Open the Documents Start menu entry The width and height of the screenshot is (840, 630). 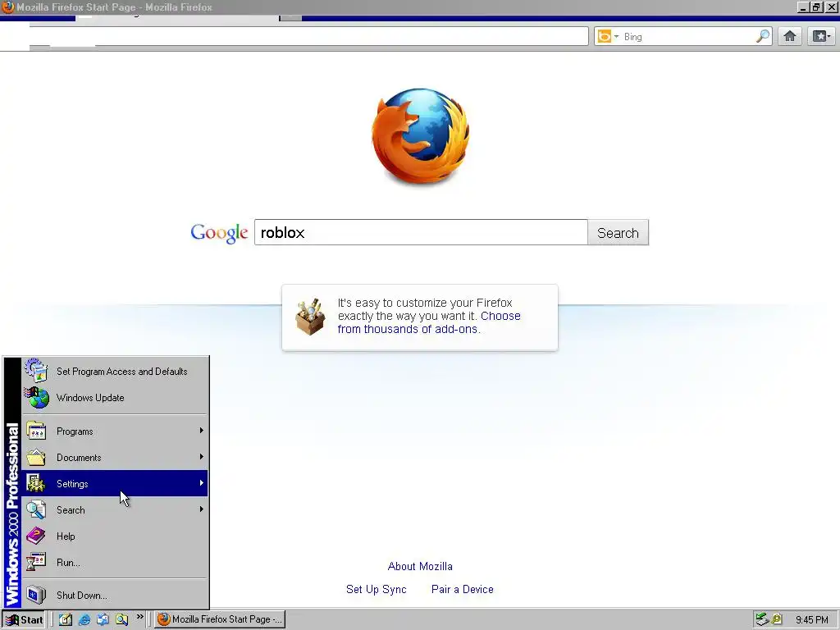(x=115, y=458)
